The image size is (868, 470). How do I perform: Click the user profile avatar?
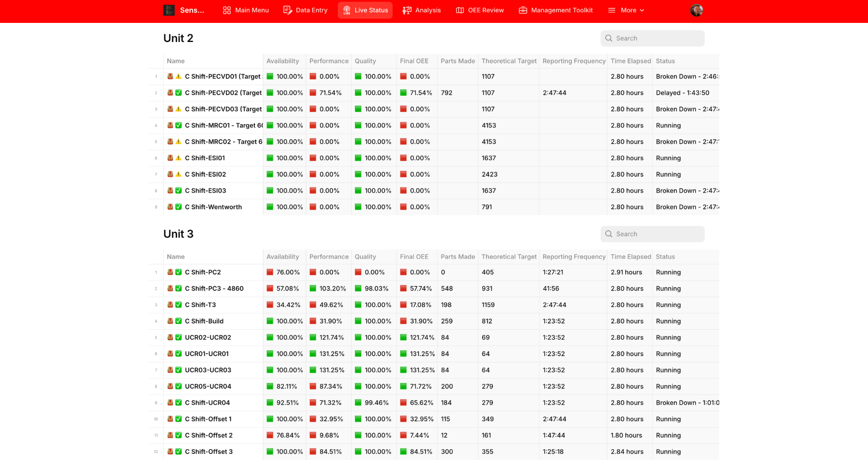(x=696, y=10)
